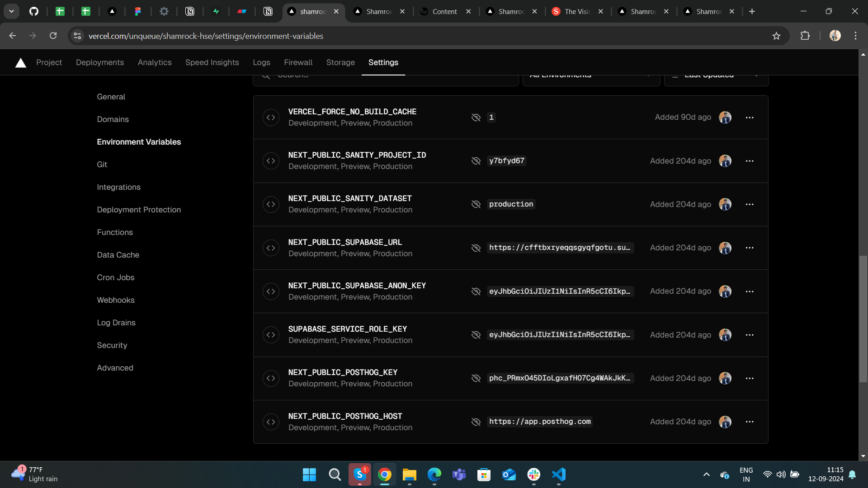Viewport: 868px width, 488px height.
Task: Click author avatar on NEXT_PUBLIC_POSTHOG_HOST row
Action: click(x=725, y=422)
